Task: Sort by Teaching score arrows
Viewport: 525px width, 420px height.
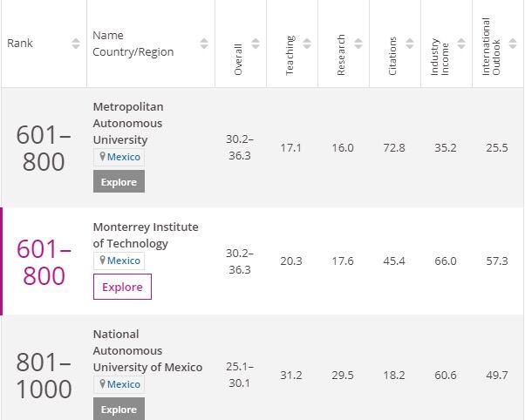Action: pos(307,44)
